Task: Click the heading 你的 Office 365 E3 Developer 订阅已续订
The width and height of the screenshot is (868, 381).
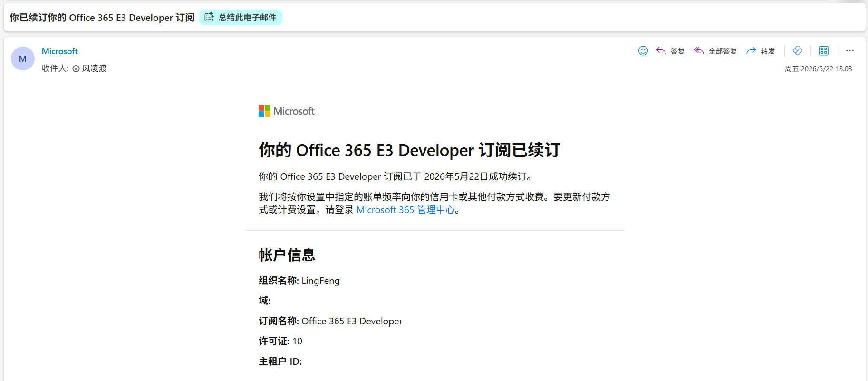Action: click(x=409, y=150)
